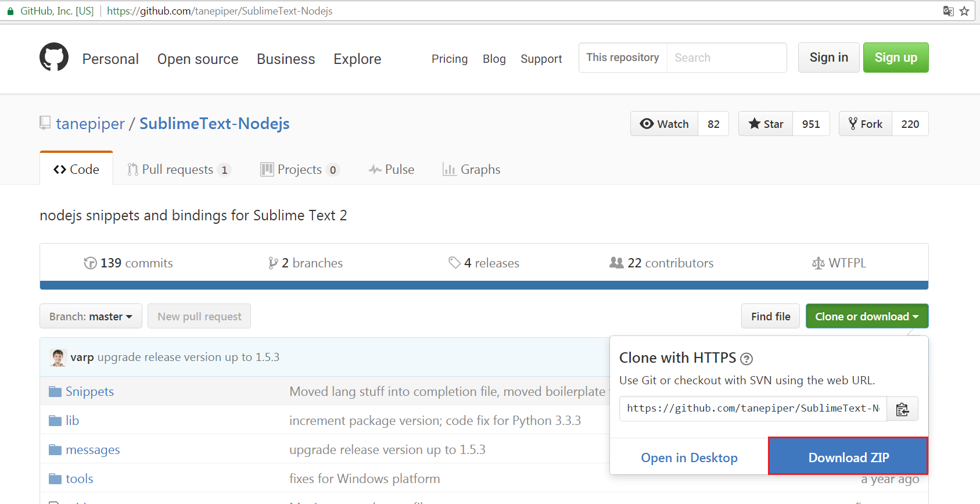Click the branches fork icon
The height and width of the screenshot is (504, 980).
[x=272, y=263]
